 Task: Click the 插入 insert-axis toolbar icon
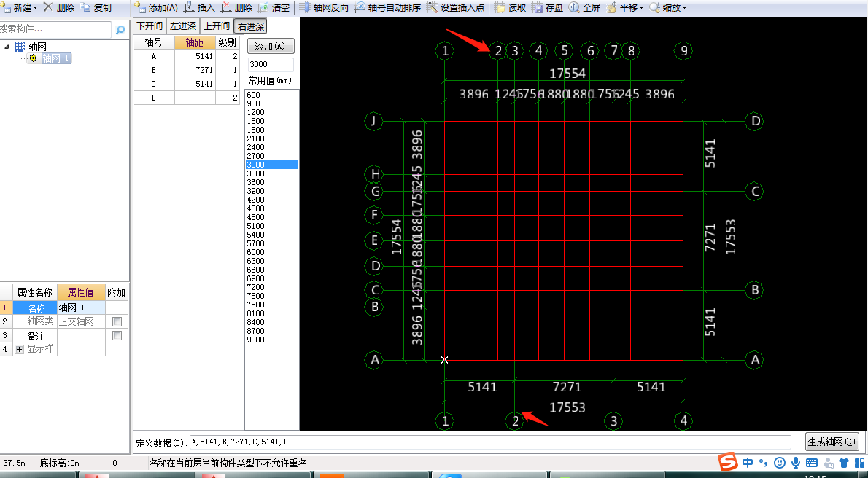click(189, 8)
